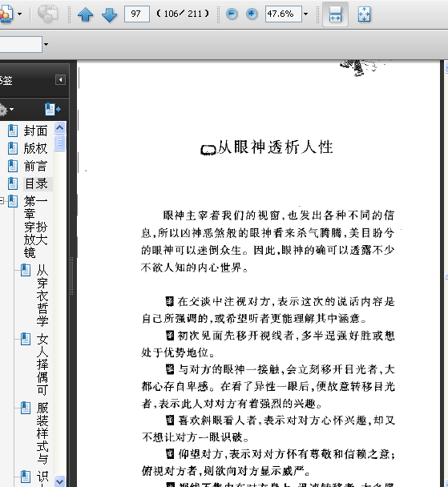
Task: Go to next page with down arrow
Action: tap(109, 14)
